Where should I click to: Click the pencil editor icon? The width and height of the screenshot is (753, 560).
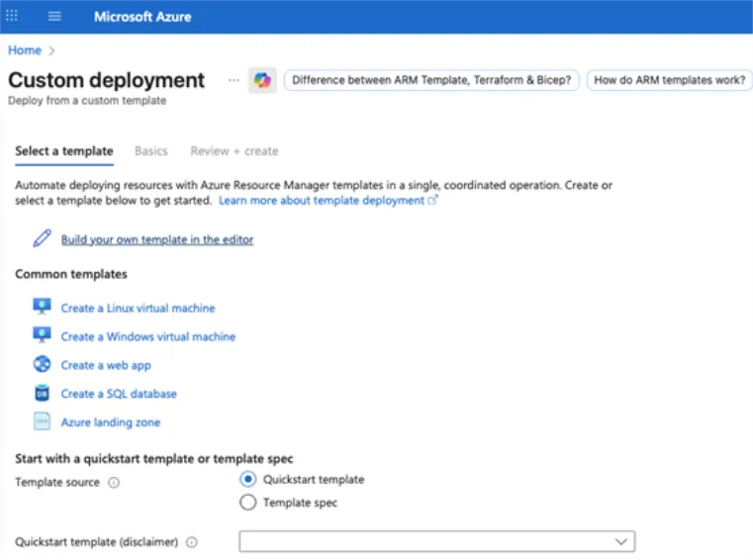pyautogui.click(x=43, y=238)
